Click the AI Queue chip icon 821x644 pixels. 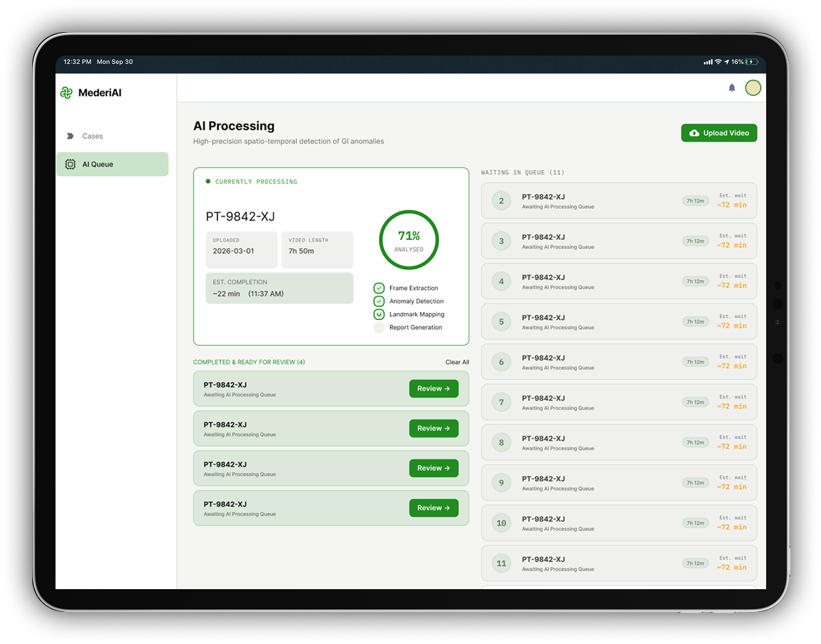[70, 165]
